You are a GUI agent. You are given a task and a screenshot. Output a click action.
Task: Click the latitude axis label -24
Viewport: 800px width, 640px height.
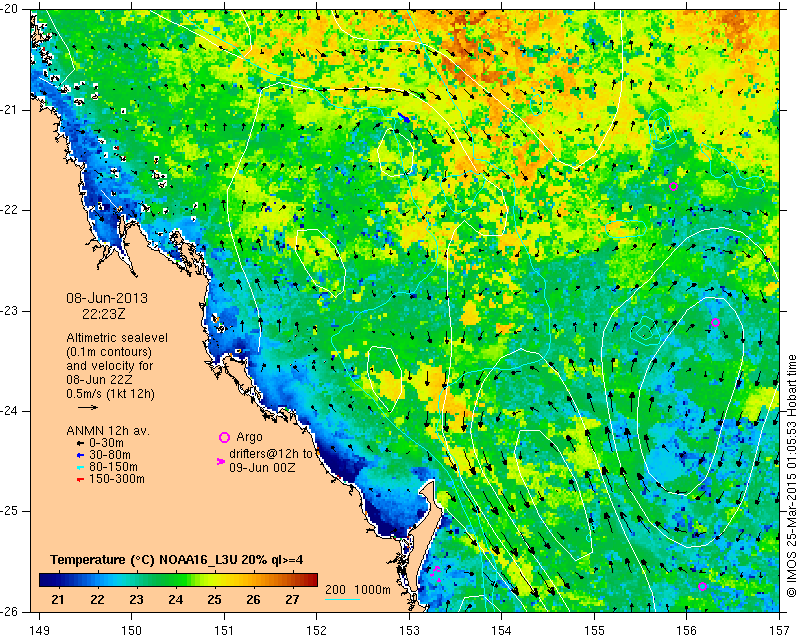point(10,411)
